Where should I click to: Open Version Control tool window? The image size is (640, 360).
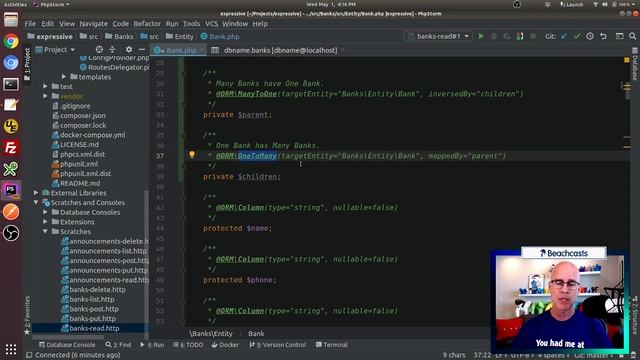278,345
